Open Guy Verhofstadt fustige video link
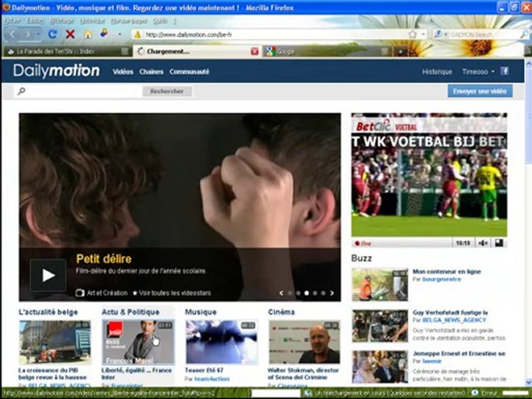Screen dimensions: 532x399 pos(450,313)
